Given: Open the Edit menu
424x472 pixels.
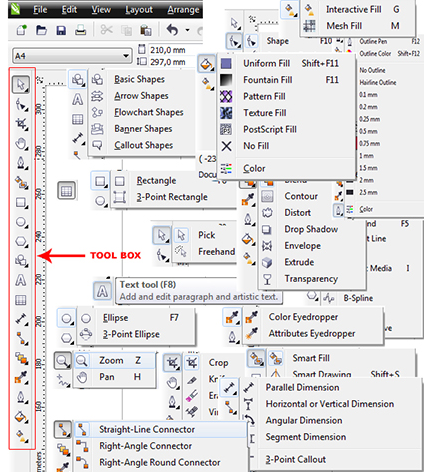Looking at the screenshot, I should pos(69,10).
